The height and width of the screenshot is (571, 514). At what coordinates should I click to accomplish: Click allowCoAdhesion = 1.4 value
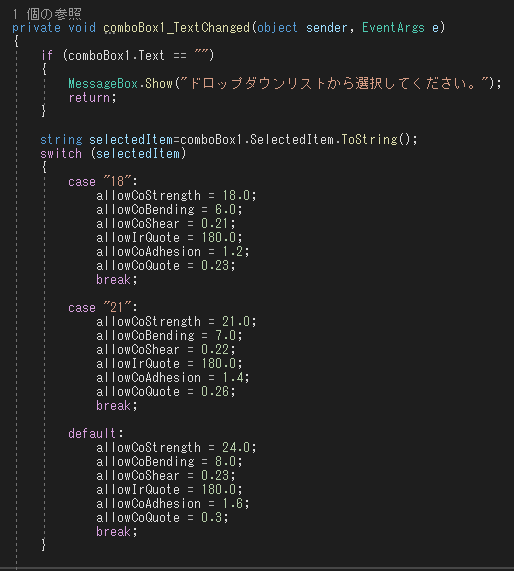(x=232, y=377)
